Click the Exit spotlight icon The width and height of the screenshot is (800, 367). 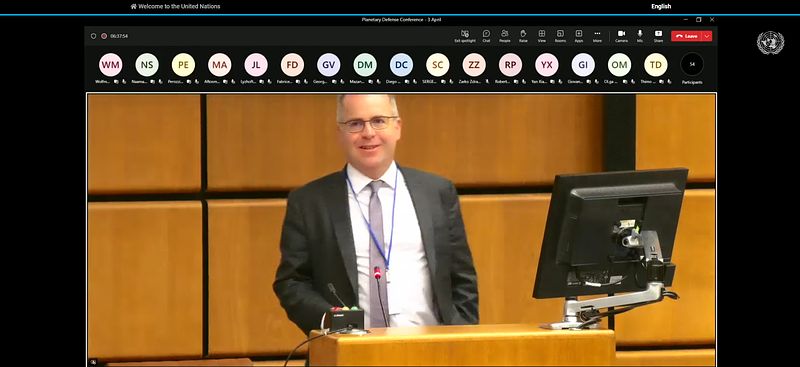tap(465, 36)
